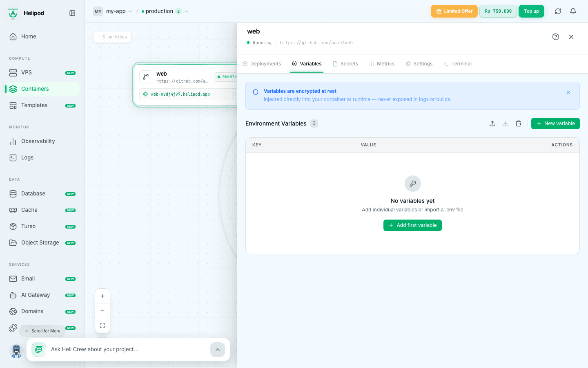Click Scroll for More
588x368 pixels.
coord(42,331)
